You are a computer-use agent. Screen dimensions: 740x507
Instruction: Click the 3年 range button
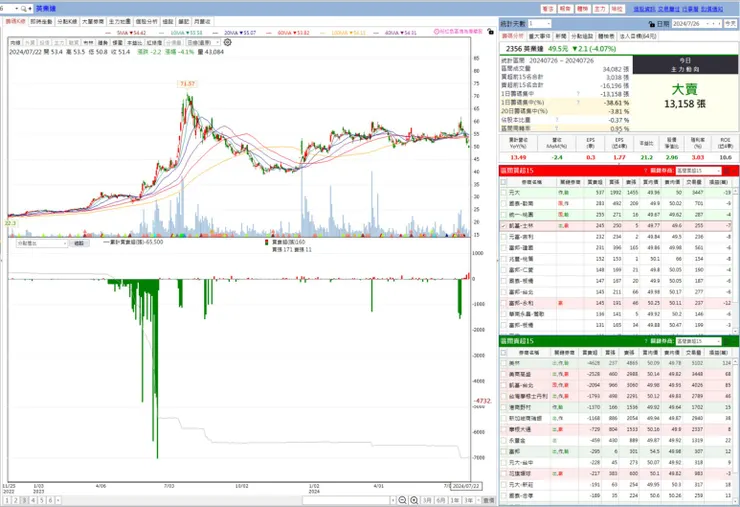469,500
